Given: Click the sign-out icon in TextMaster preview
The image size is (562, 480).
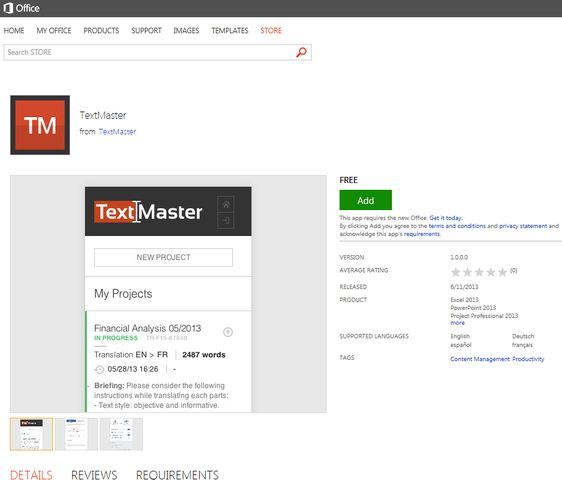Looking at the screenshot, I should pos(226,220).
